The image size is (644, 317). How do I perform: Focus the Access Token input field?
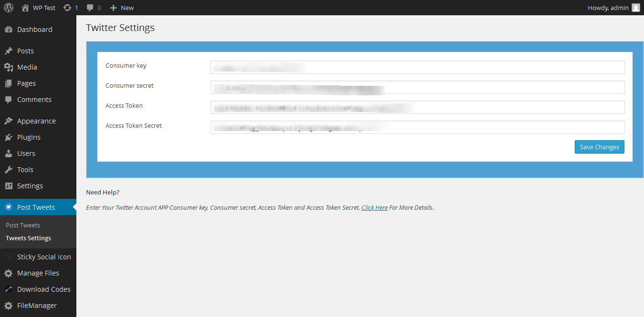pos(417,107)
